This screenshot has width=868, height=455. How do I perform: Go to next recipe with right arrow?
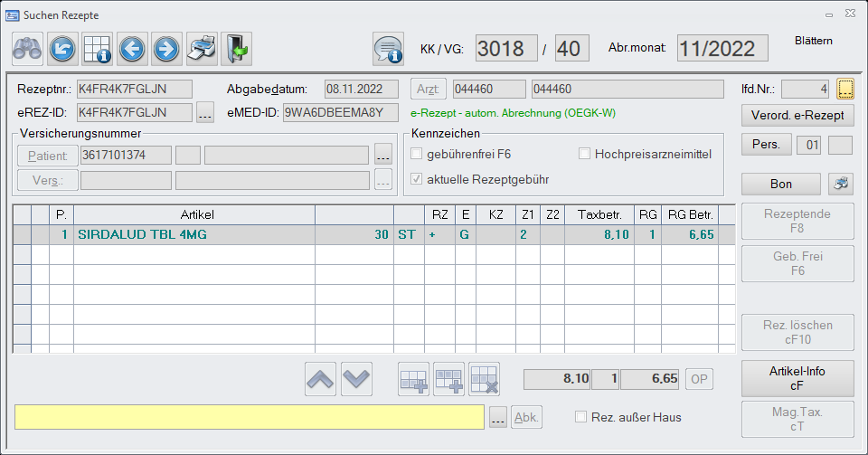(166, 47)
